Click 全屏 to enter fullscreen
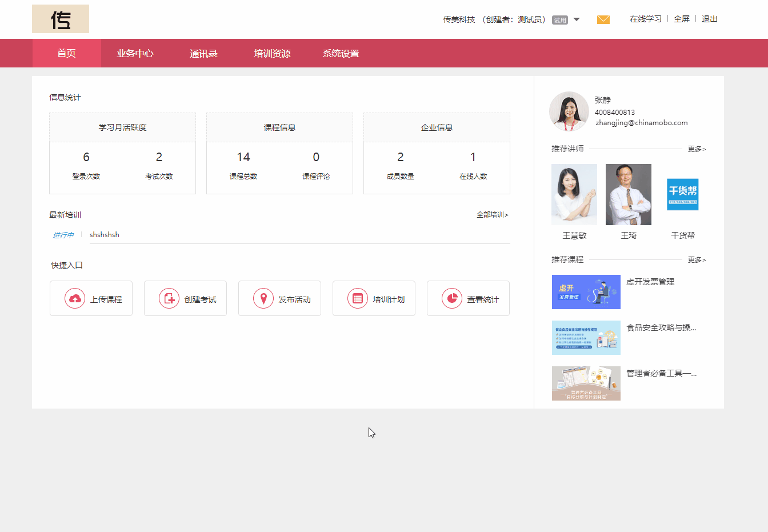Image resolution: width=768 pixels, height=532 pixels. (681, 19)
